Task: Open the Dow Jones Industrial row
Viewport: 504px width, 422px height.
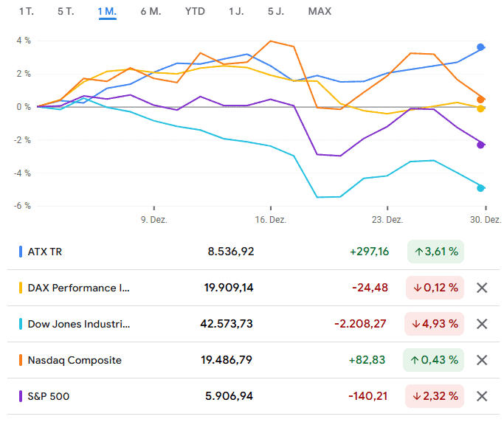Action: (253, 324)
